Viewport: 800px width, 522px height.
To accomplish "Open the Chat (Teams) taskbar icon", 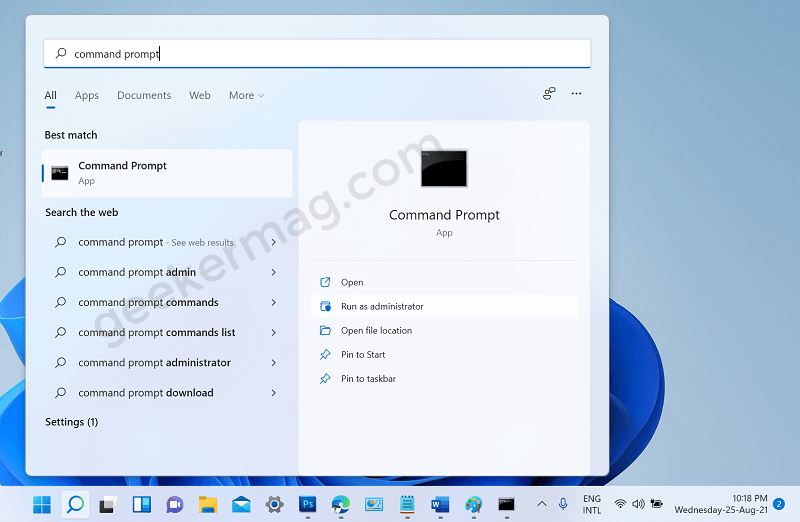I will pyautogui.click(x=174, y=505).
